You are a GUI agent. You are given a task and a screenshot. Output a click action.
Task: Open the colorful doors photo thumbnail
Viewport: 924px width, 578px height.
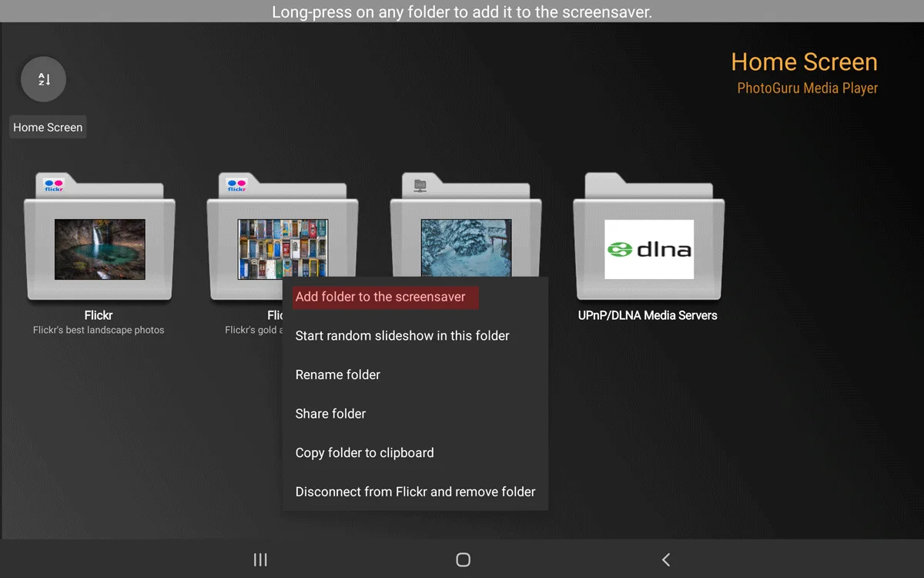[283, 247]
